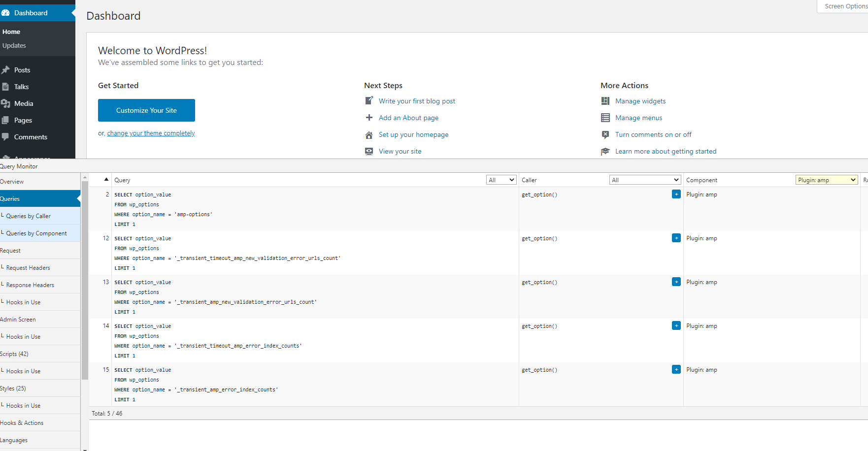The width and height of the screenshot is (868, 451).
Task: Follow the change your theme completely link
Action: 151,133
